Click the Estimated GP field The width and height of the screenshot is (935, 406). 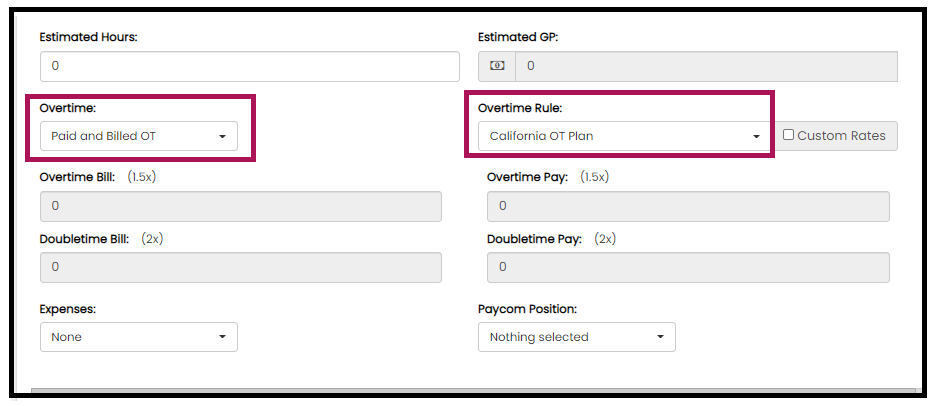coord(706,66)
